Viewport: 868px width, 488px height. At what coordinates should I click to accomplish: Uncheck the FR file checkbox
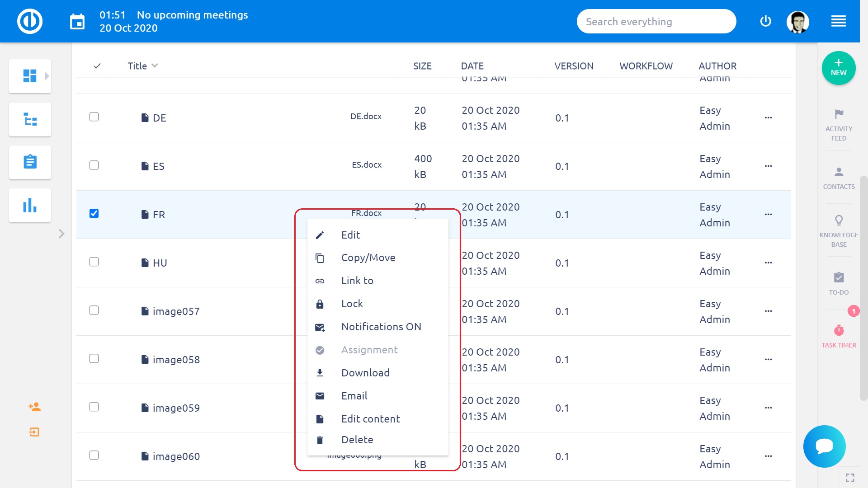point(94,213)
